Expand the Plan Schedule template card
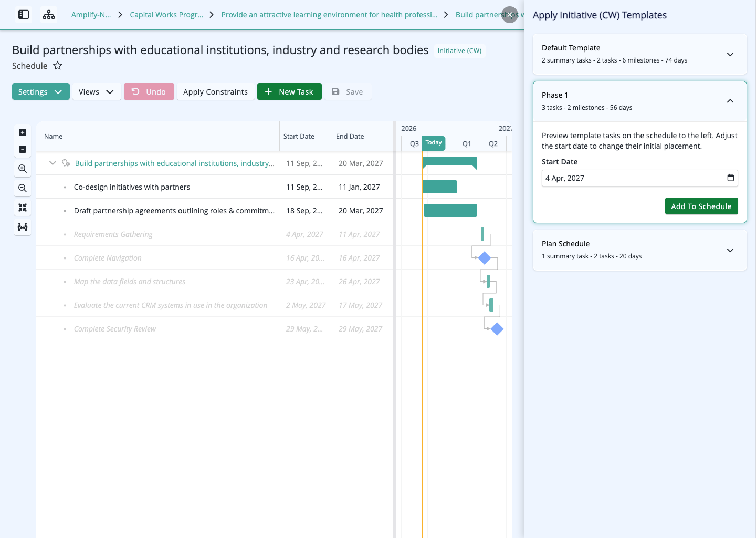This screenshot has height=538, width=756. pos(730,250)
